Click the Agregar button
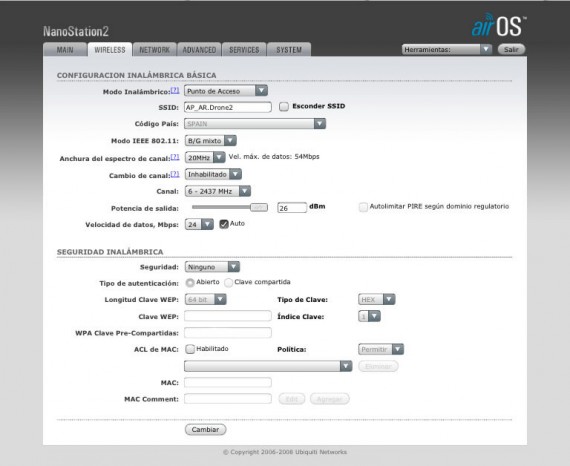Viewport: 570px width, 466px height. [x=330, y=399]
